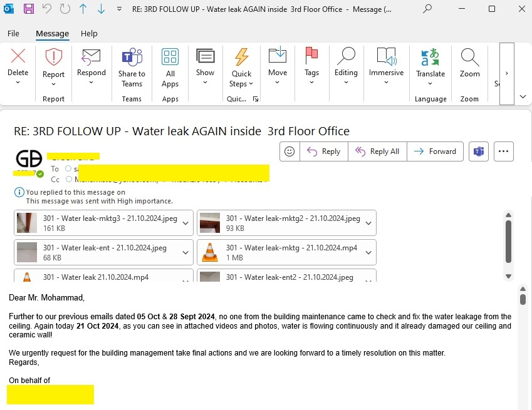This screenshot has height=410, width=532.
Task: Click the Show icon in ribbon
Action: coord(206,56)
